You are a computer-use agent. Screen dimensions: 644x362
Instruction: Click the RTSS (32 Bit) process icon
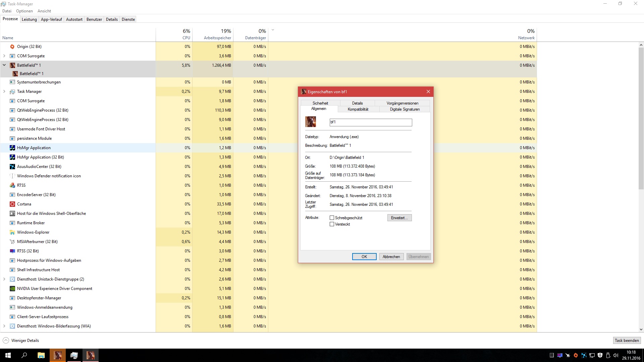(x=12, y=251)
